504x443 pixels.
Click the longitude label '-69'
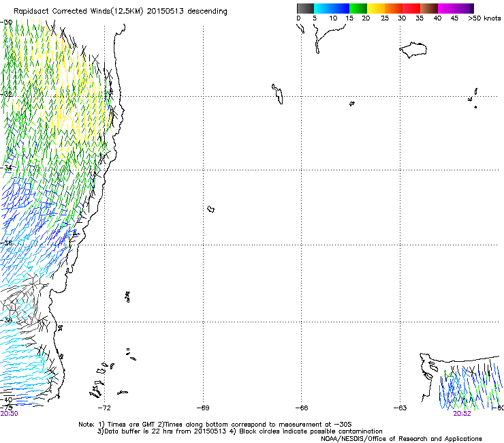tap(203, 408)
